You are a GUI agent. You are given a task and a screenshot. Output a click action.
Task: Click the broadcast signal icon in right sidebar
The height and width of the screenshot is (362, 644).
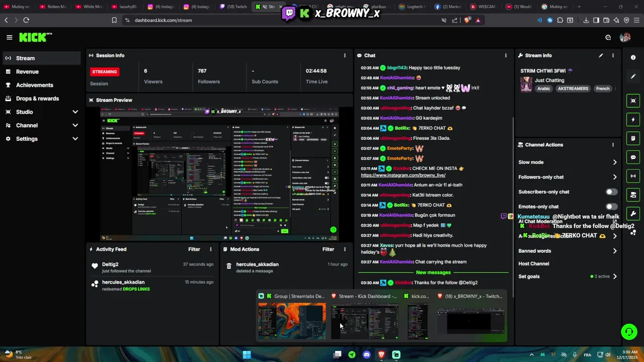(x=633, y=176)
